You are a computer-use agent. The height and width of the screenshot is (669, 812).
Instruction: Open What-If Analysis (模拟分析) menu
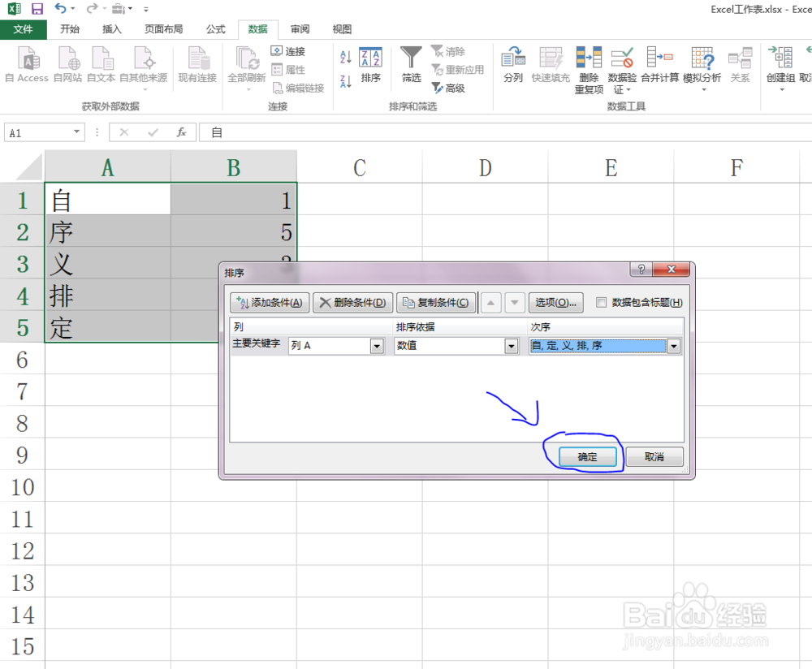click(702, 68)
